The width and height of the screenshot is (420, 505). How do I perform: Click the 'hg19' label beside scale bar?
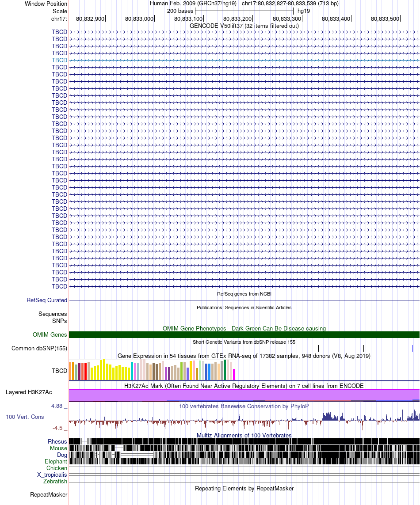pos(304,11)
